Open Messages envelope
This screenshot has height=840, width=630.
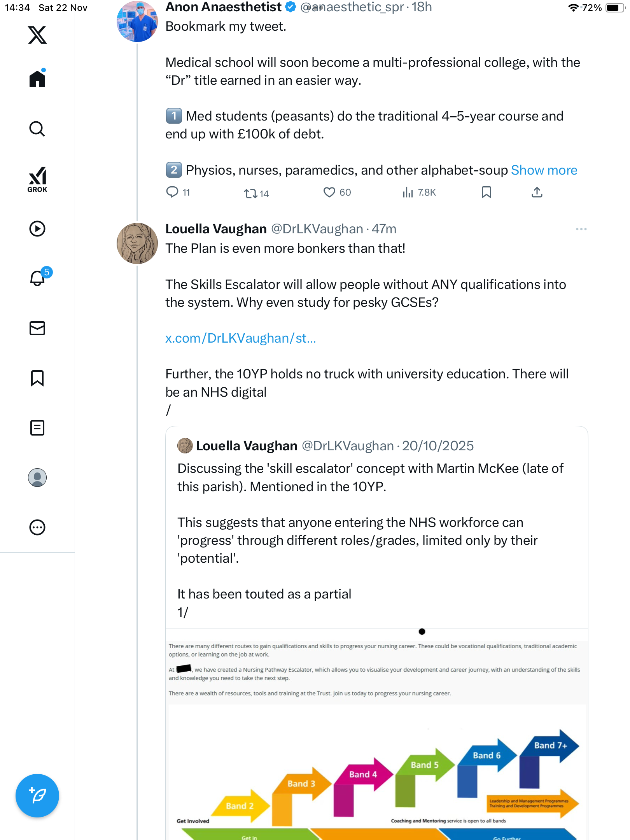tap(37, 328)
